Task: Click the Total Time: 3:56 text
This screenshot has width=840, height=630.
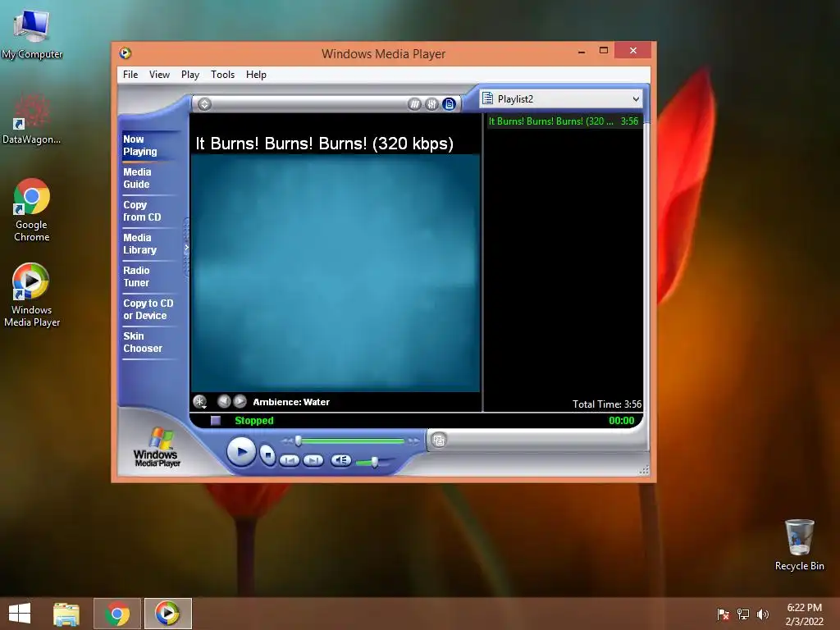Action: click(x=606, y=404)
